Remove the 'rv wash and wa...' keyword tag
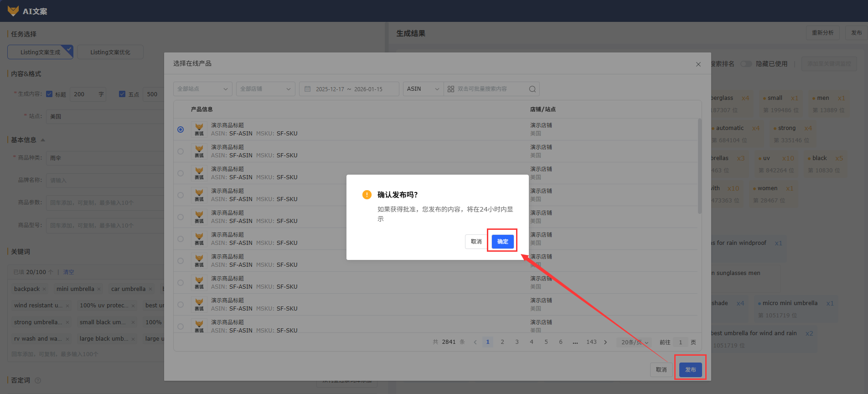 pyautogui.click(x=67, y=339)
